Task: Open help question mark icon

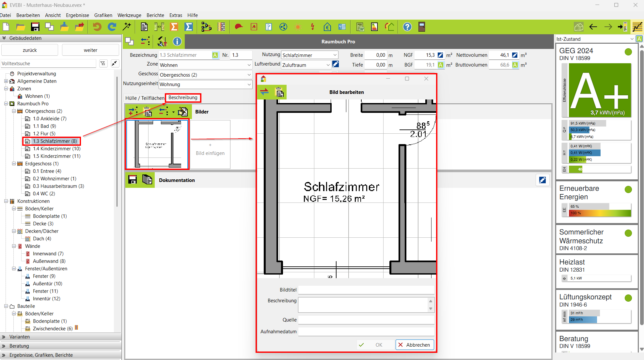Action: pos(407,27)
